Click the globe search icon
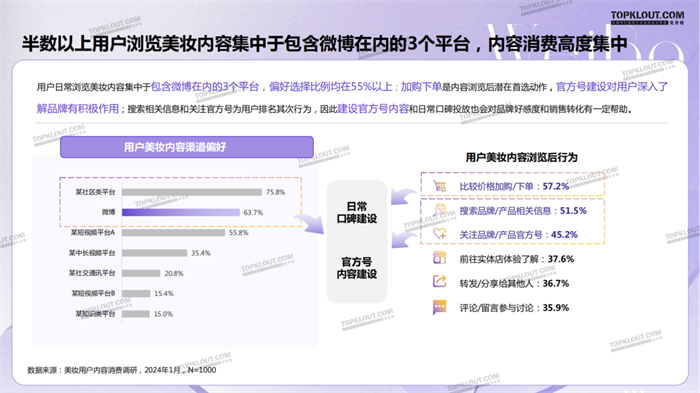 pos(440,210)
